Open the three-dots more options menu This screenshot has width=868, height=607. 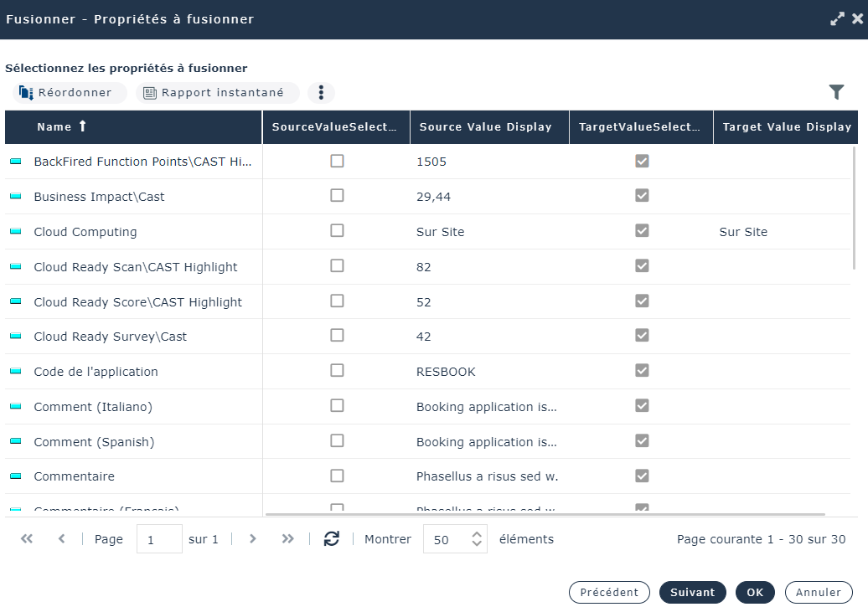point(321,93)
